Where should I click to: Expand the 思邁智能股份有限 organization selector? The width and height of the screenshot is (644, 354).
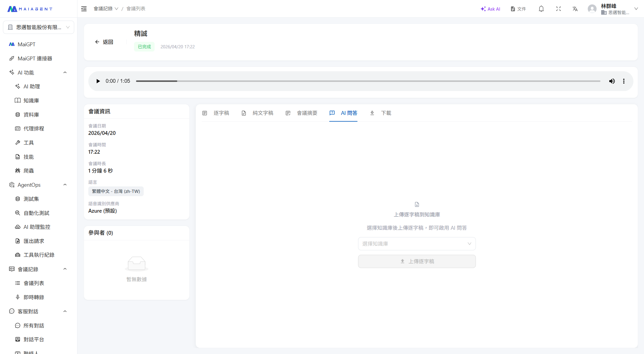pyautogui.click(x=39, y=27)
